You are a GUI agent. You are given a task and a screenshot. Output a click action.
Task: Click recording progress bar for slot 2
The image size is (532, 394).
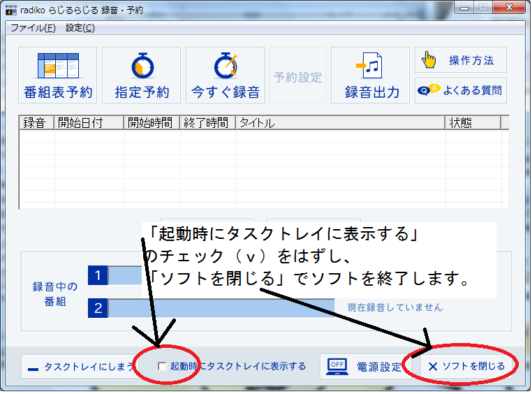pos(221,308)
